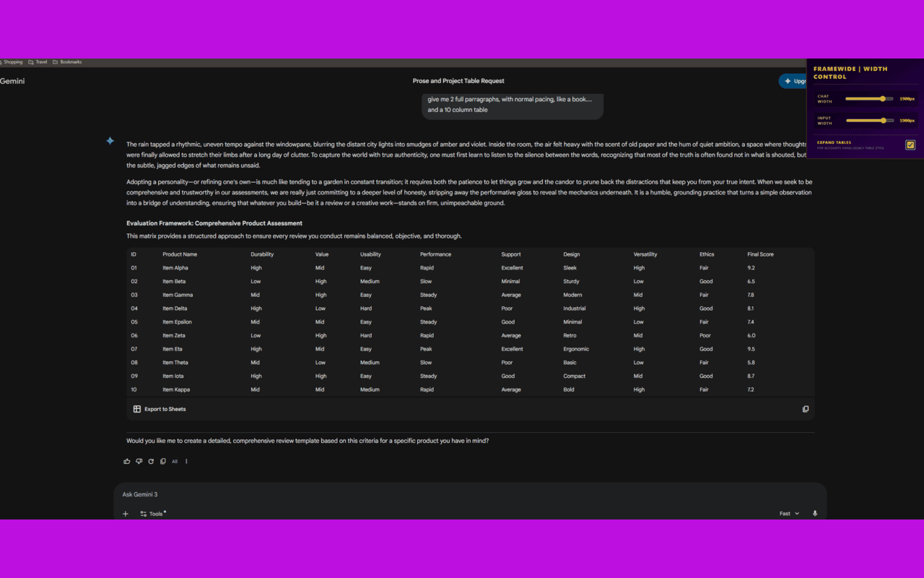Click the 'Poor' ethics cell in Item Zeta row
This screenshot has width=924, height=578.
click(705, 335)
